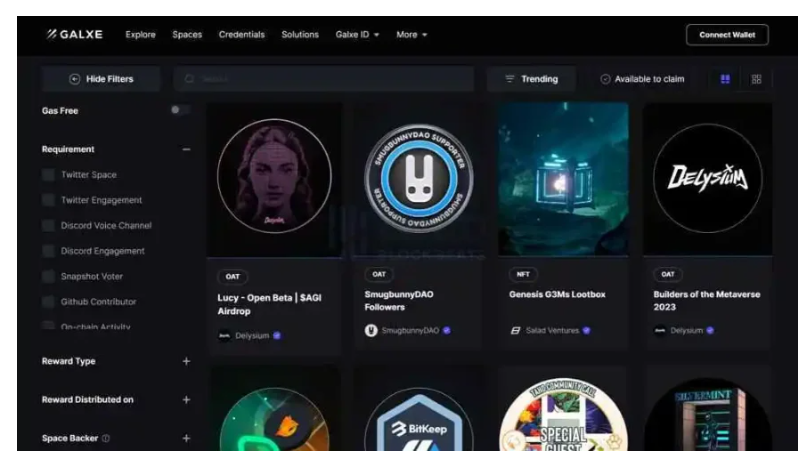Click the Hide Filters button
812x462 pixels.
pyautogui.click(x=101, y=79)
